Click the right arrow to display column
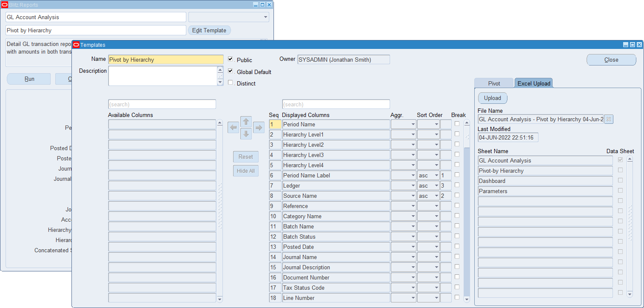This screenshot has width=644, height=308. point(259,128)
